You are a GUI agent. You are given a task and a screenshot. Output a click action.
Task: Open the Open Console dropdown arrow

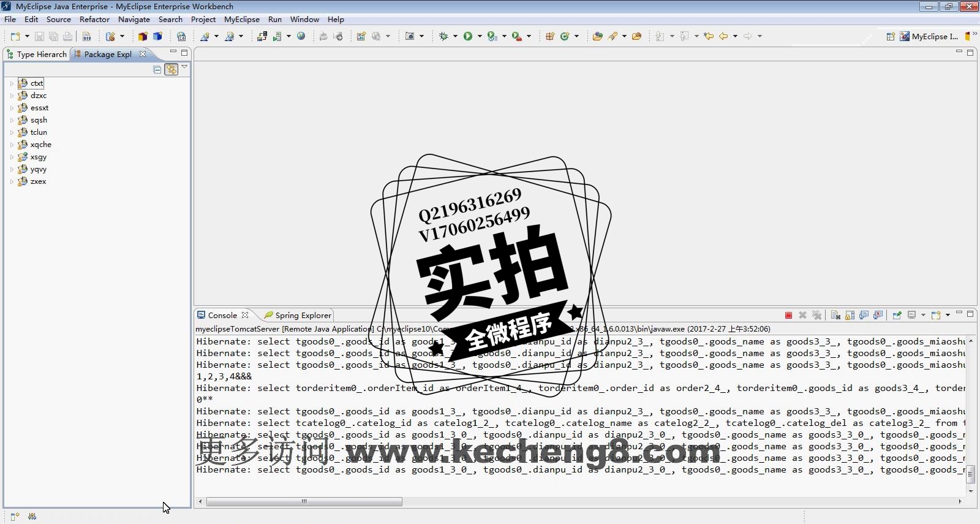point(948,315)
